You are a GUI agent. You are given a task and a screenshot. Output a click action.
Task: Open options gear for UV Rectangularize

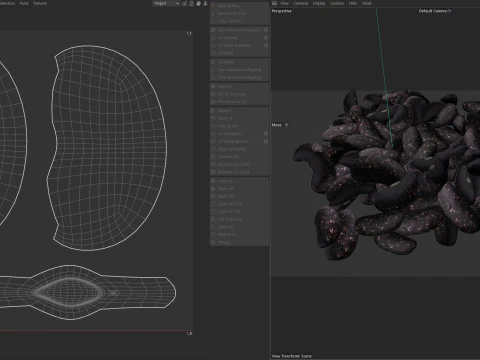tap(266, 141)
